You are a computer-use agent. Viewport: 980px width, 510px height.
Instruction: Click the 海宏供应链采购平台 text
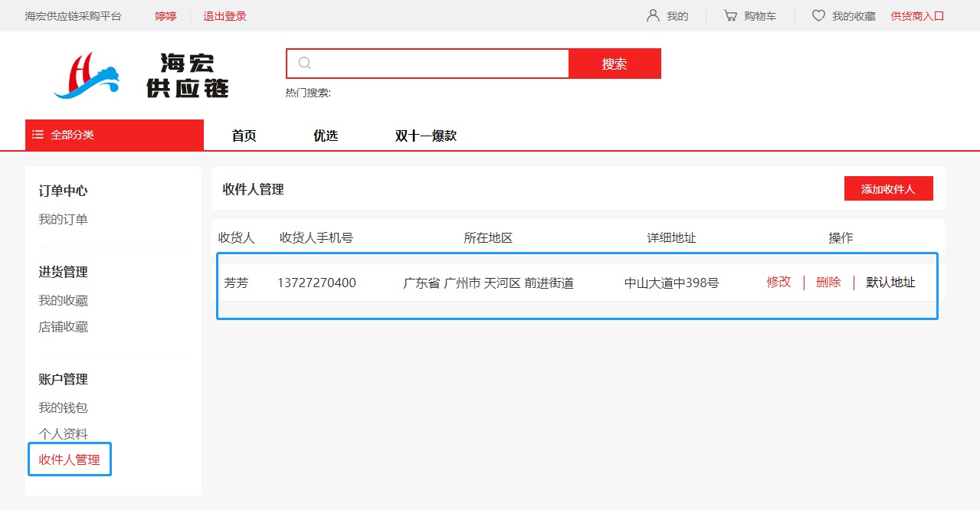point(73,16)
